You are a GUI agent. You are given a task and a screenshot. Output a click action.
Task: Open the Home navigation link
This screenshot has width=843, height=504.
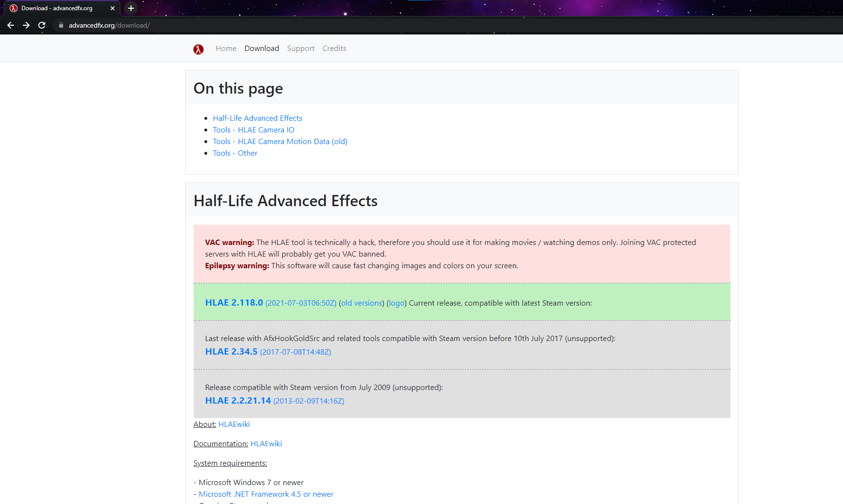(226, 49)
